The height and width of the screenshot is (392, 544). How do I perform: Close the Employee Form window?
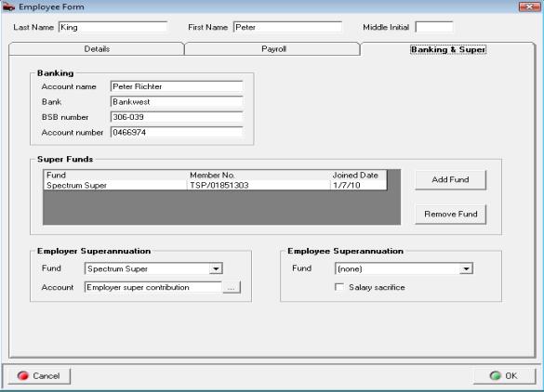(529, 7)
